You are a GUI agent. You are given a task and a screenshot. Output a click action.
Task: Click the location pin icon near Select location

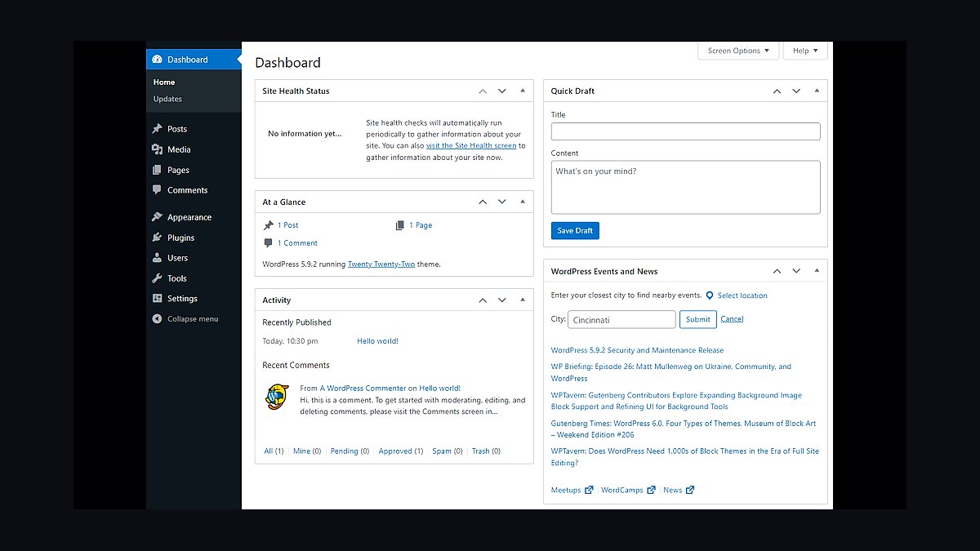tap(710, 295)
